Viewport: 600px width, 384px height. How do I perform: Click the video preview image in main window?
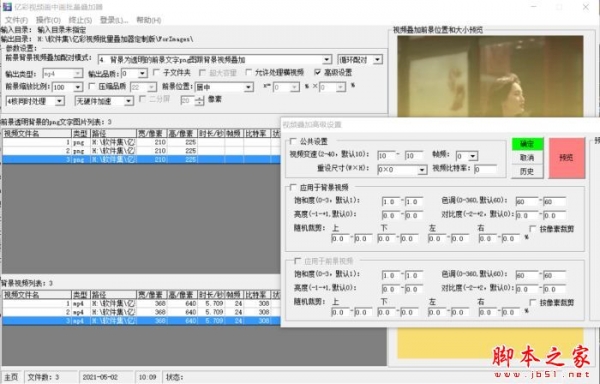[x=490, y=76]
